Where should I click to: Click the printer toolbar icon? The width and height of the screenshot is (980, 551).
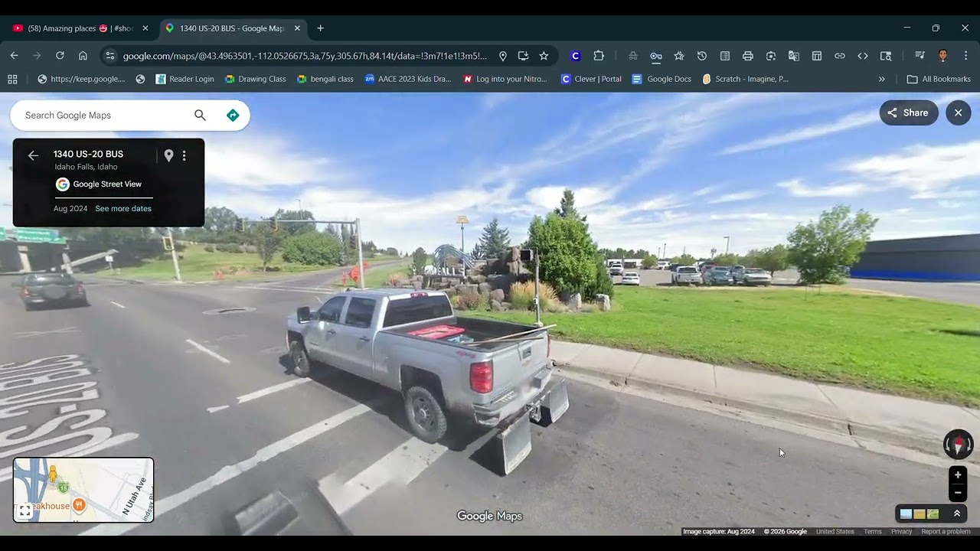pos(748,56)
